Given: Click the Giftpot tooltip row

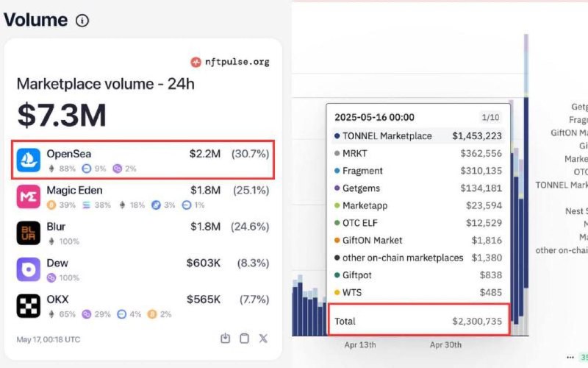Looking at the screenshot, I should click(x=418, y=275).
